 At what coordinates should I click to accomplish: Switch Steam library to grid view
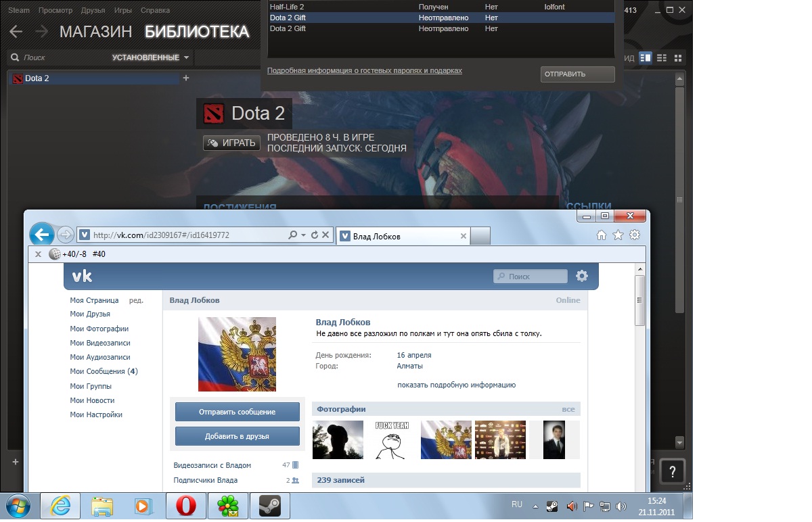pos(679,58)
